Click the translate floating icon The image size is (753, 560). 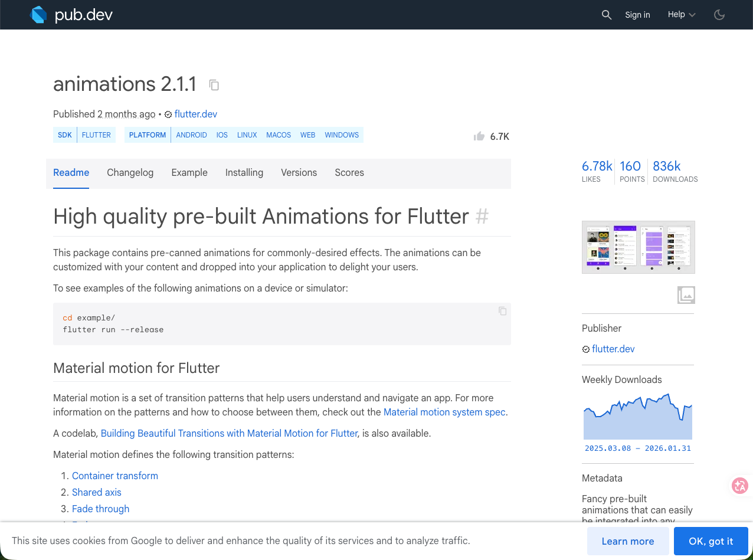click(x=739, y=486)
